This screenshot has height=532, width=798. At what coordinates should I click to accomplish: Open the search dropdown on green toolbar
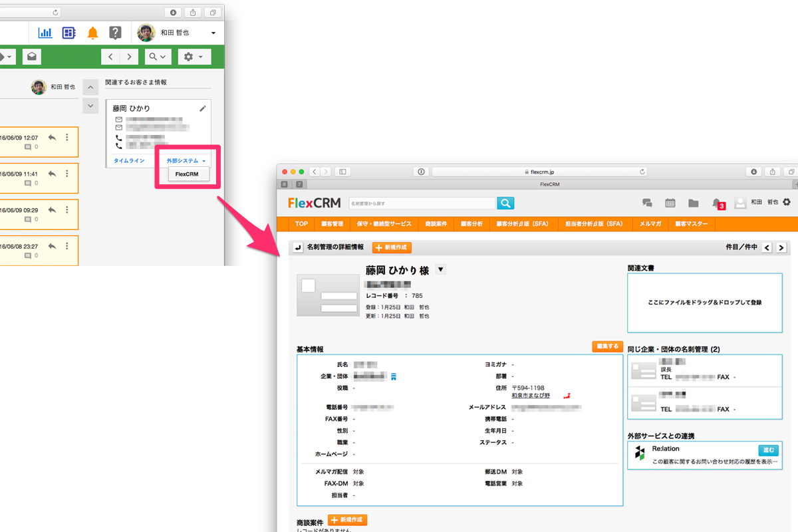[x=157, y=57]
